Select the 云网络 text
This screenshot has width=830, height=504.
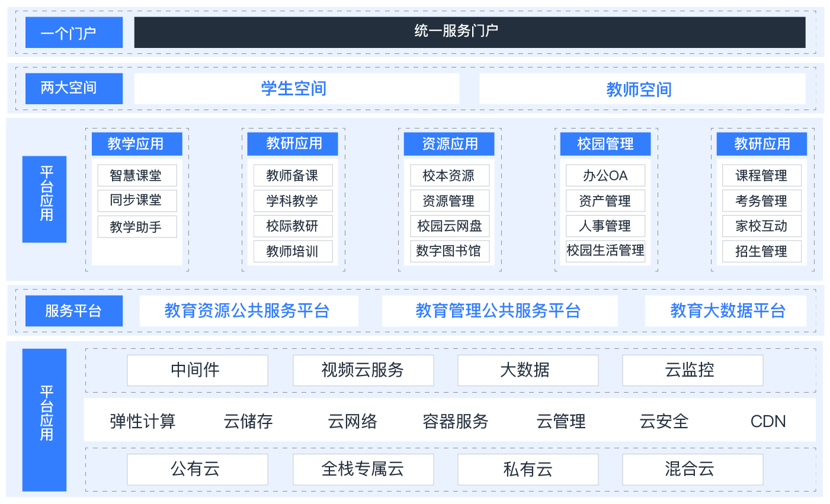pyautogui.click(x=352, y=421)
